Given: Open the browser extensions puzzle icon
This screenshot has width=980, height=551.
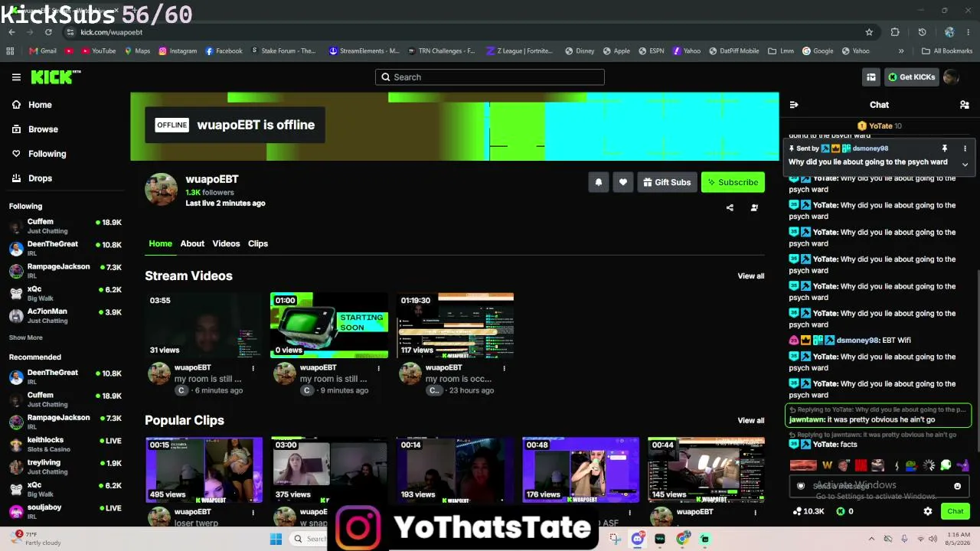Looking at the screenshot, I should click(x=895, y=32).
